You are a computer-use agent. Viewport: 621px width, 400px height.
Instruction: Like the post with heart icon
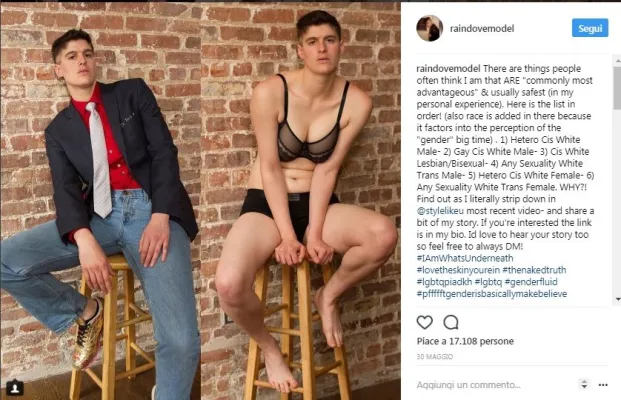(425, 322)
